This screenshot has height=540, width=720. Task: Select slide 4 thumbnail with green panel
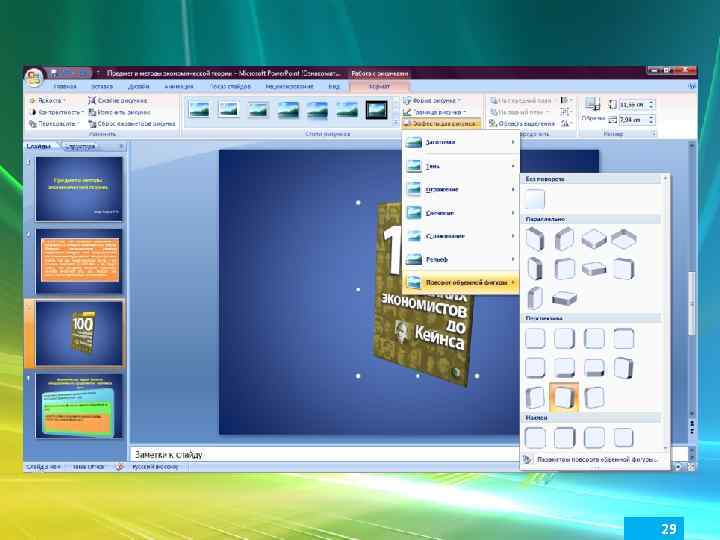[x=79, y=406]
